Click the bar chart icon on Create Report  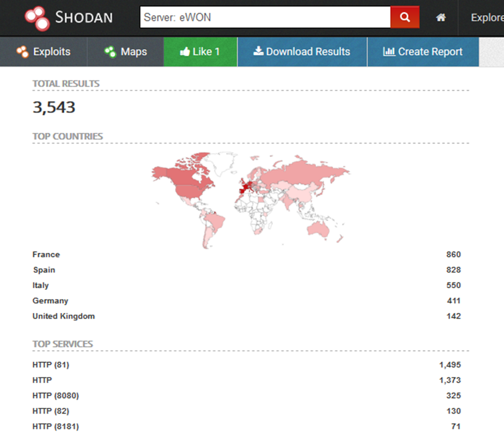coord(389,51)
